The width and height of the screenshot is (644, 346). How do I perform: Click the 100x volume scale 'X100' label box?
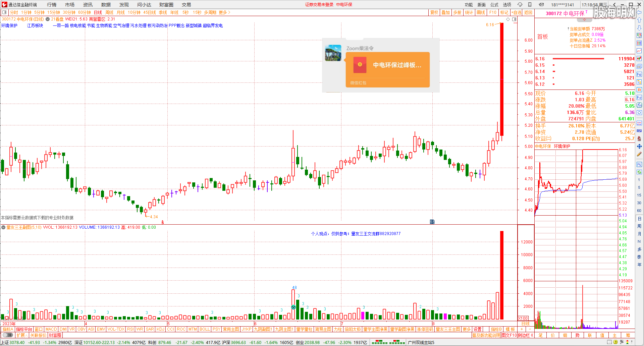pyautogui.click(x=523, y=318)
